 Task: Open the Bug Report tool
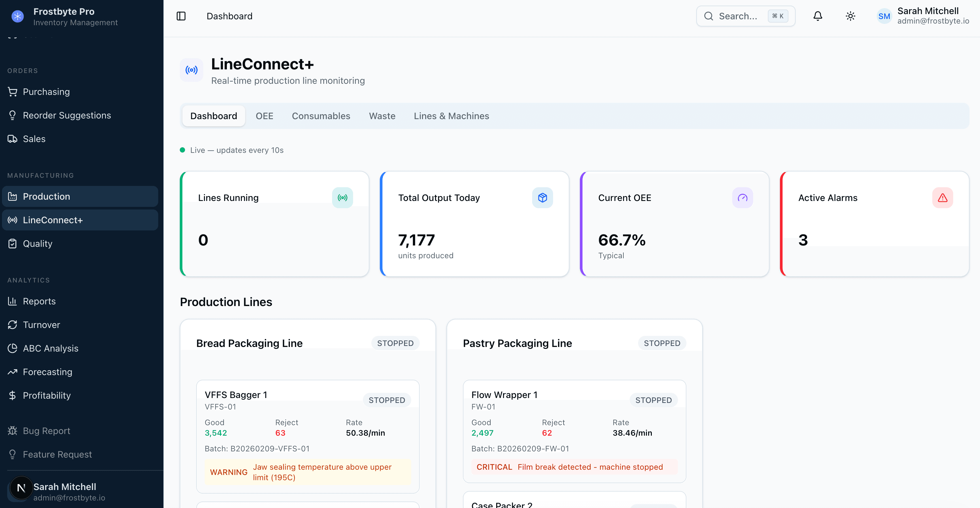click(46, 430)
